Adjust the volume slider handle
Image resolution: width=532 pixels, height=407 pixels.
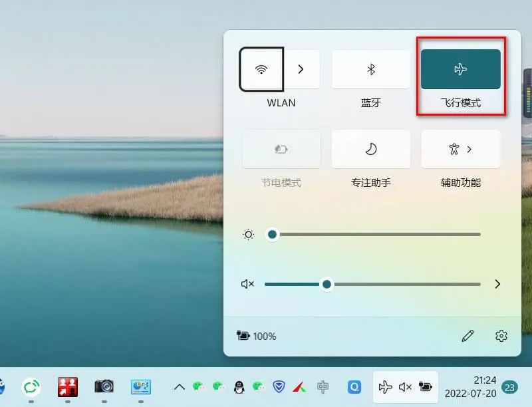327,284
